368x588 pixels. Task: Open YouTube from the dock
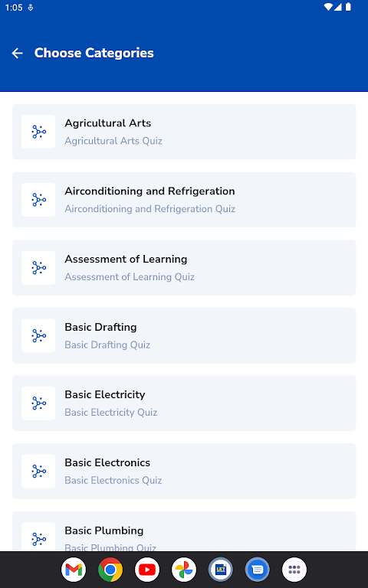coord(147,570)
